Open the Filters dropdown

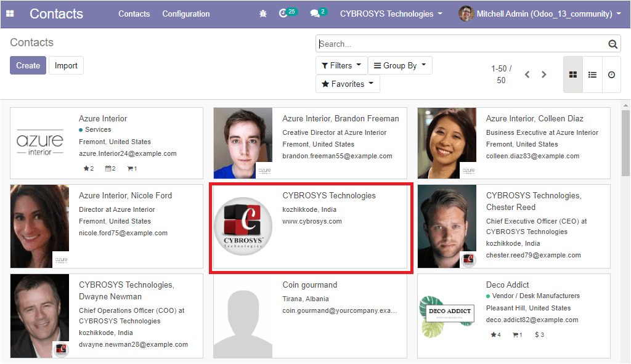pyautogui.click(x=341, y=65)
